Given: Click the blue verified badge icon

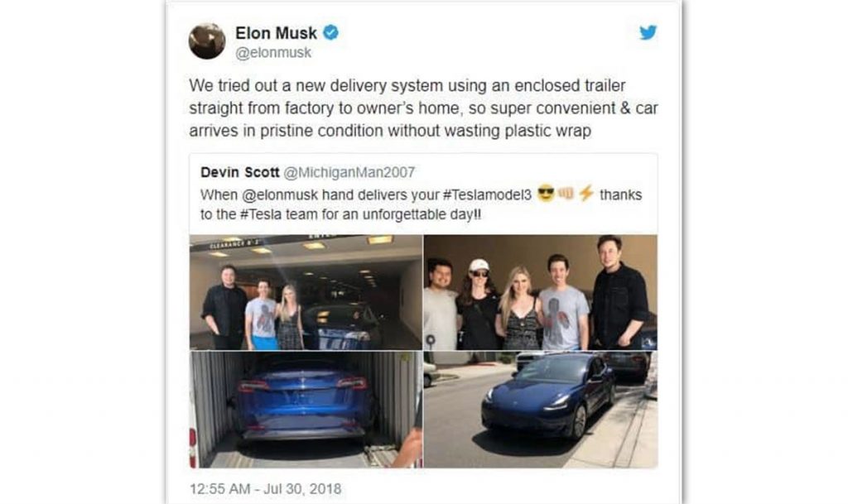Looking at the screenshot, I should [331, 33].
